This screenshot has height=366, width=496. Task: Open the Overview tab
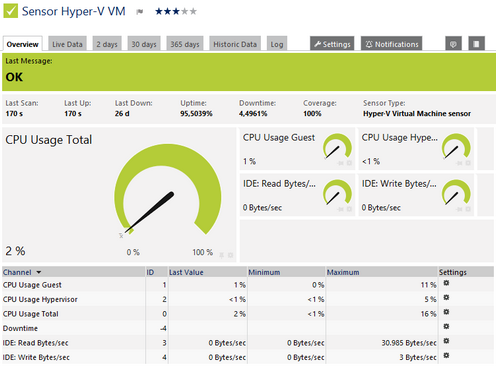point(22,44)
